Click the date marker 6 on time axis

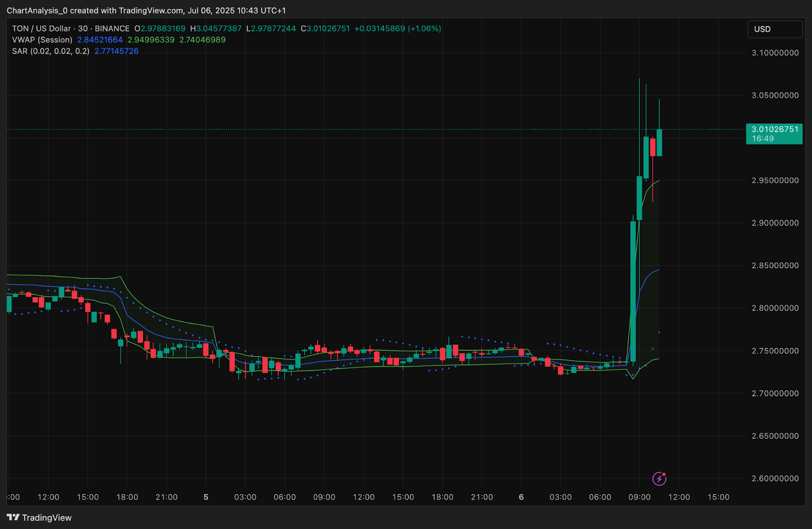pos(521,497)
